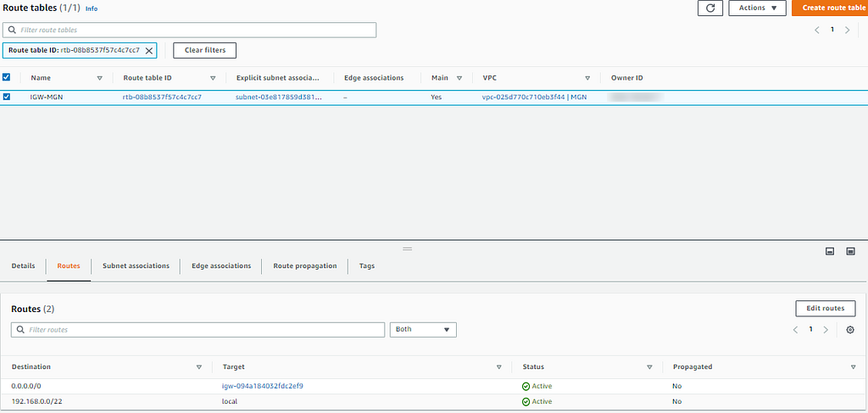Refresh the route tables list
This screenshot has height=413, width=868.
tap(710, 8)
